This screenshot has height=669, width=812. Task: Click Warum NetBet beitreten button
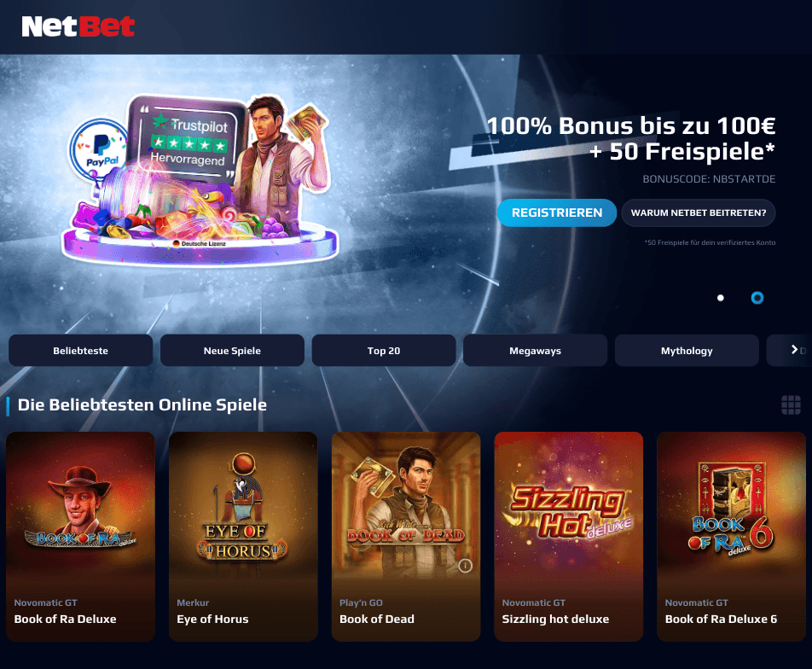(698, 212)
